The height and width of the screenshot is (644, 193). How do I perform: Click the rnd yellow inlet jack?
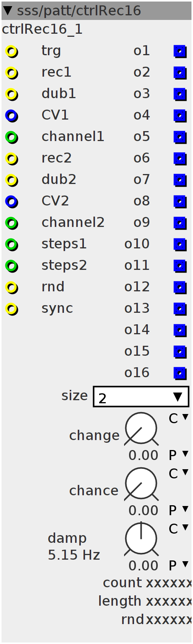click(12, 287)
